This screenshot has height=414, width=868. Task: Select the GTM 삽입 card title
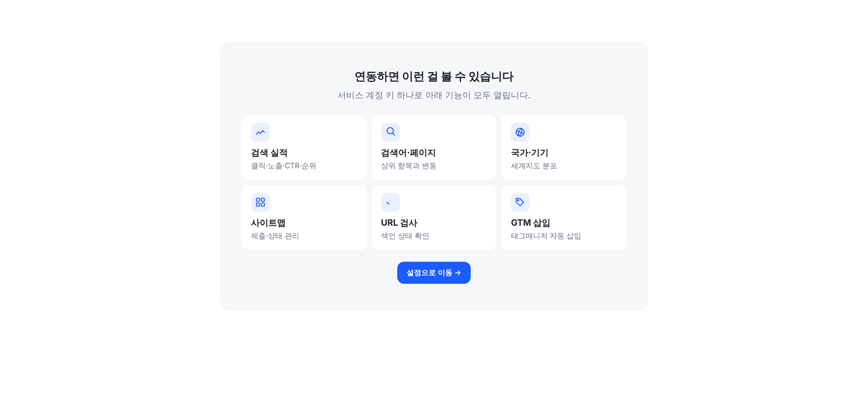coord(531,223)
